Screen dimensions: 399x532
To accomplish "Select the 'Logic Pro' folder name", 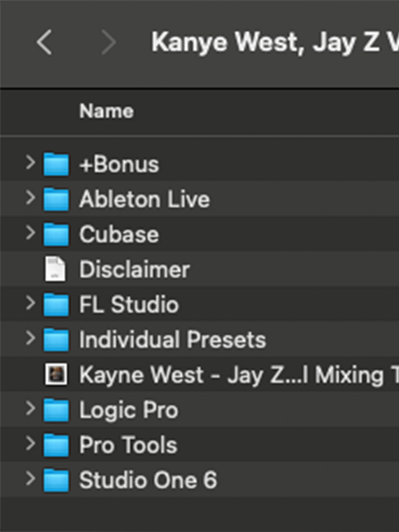I will [x=129, y=411].
